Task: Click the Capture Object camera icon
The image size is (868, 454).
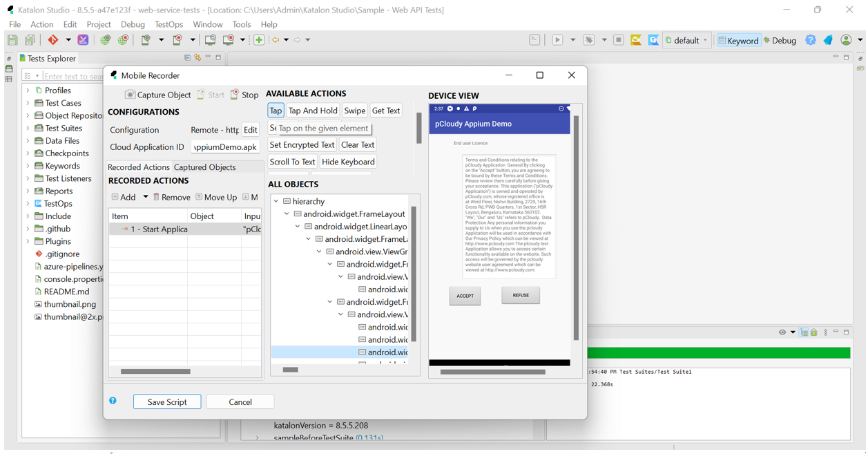Action: tap(130, 95)
